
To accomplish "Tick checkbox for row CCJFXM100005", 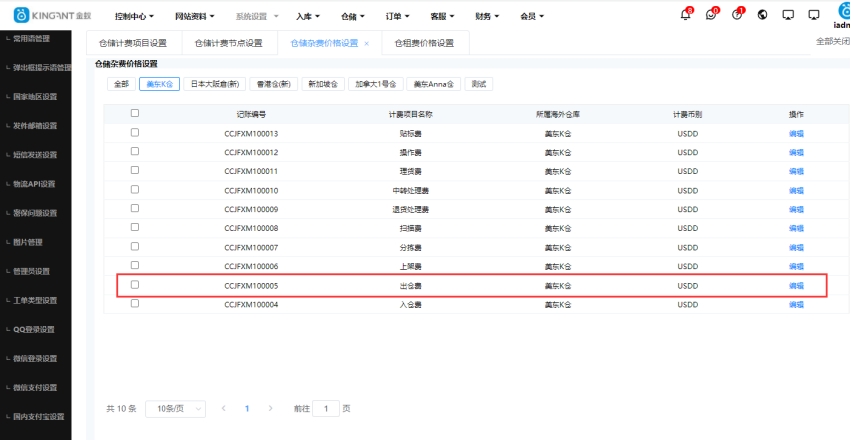I will (135, 285).
